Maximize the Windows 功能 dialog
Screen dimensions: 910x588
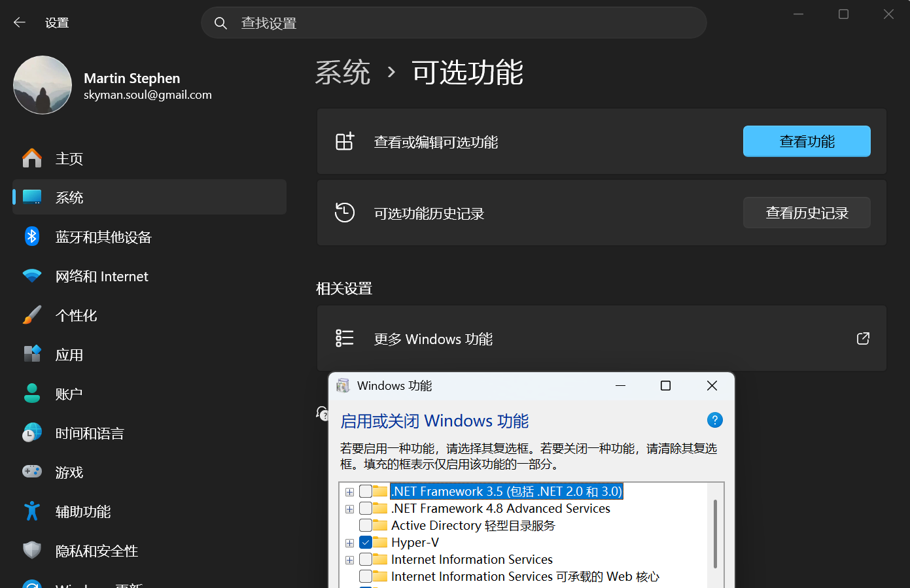tap(665, 386)
